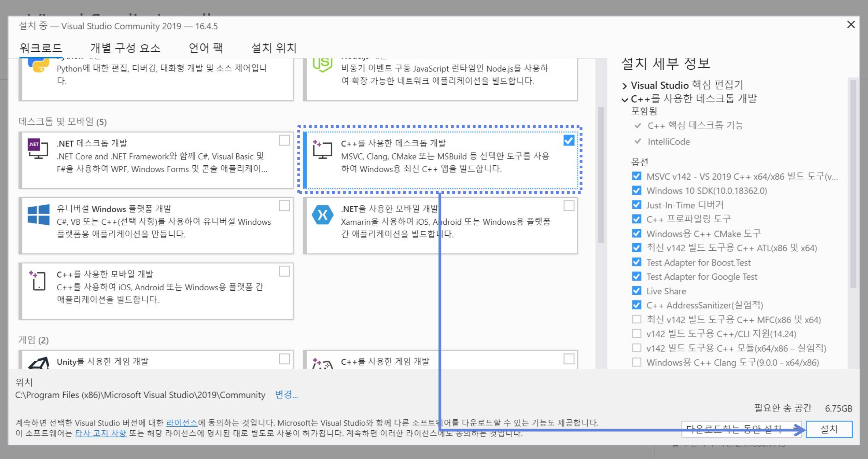Click the .NET desktop development monitor icon

tap(38, 149)
